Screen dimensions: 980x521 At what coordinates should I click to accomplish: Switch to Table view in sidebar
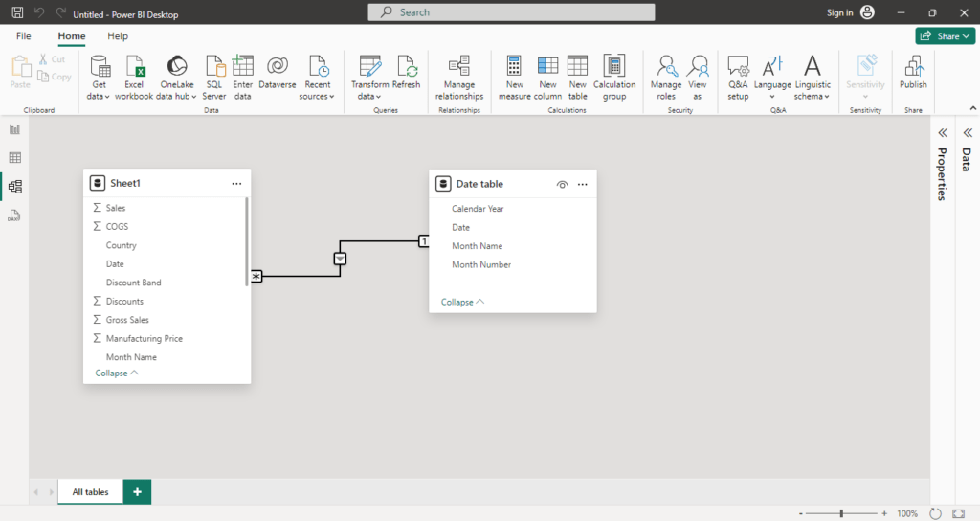[x=14, y=158]
